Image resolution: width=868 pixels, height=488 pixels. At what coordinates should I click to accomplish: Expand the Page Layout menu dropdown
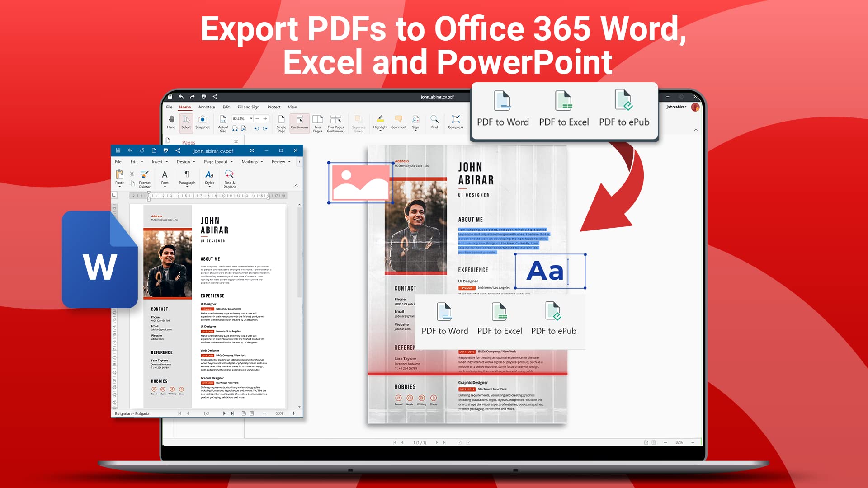(217, 161)
